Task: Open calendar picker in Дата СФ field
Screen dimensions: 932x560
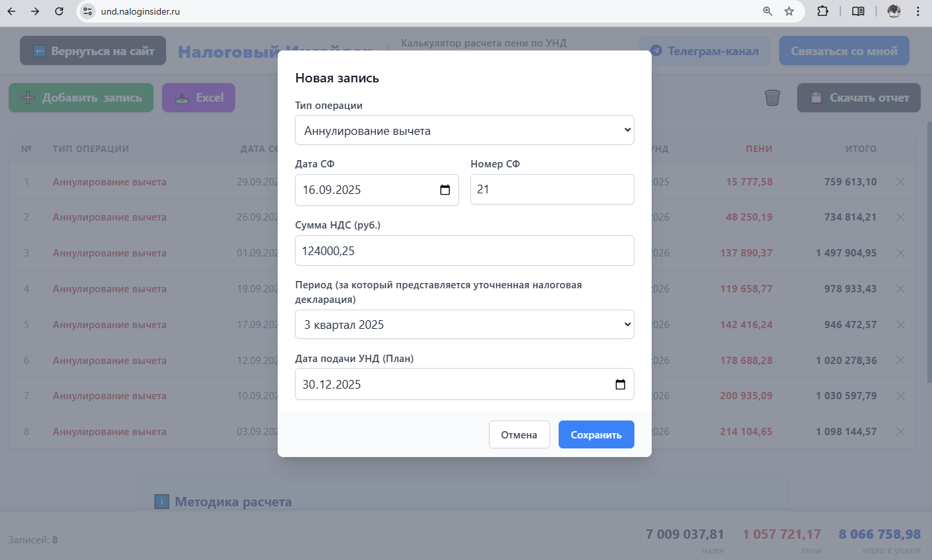Action: pos(445,190)
